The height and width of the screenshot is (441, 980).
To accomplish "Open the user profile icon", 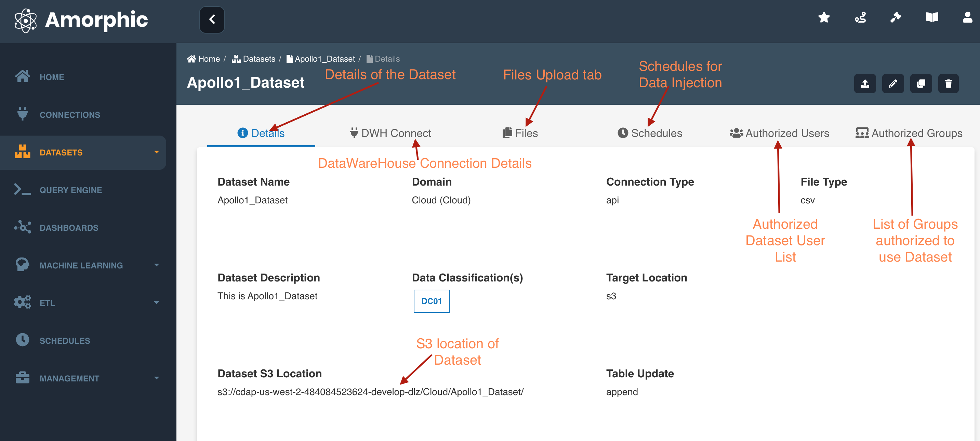I will click(x=967, y=17).
